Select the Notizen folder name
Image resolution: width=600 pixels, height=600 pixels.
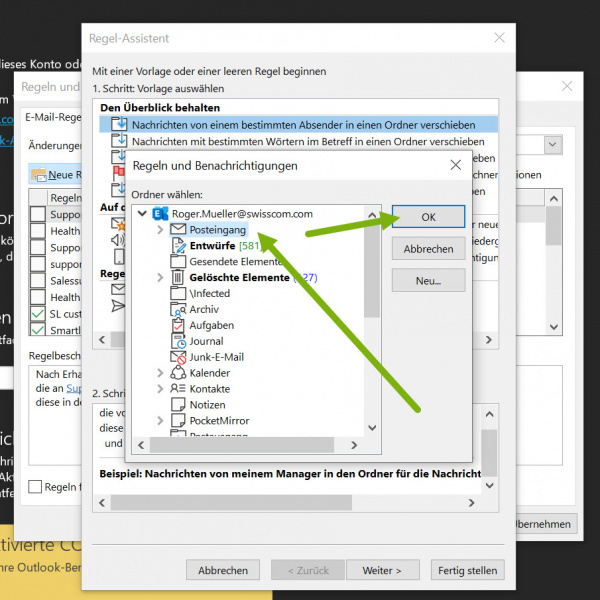coord(207,405)
